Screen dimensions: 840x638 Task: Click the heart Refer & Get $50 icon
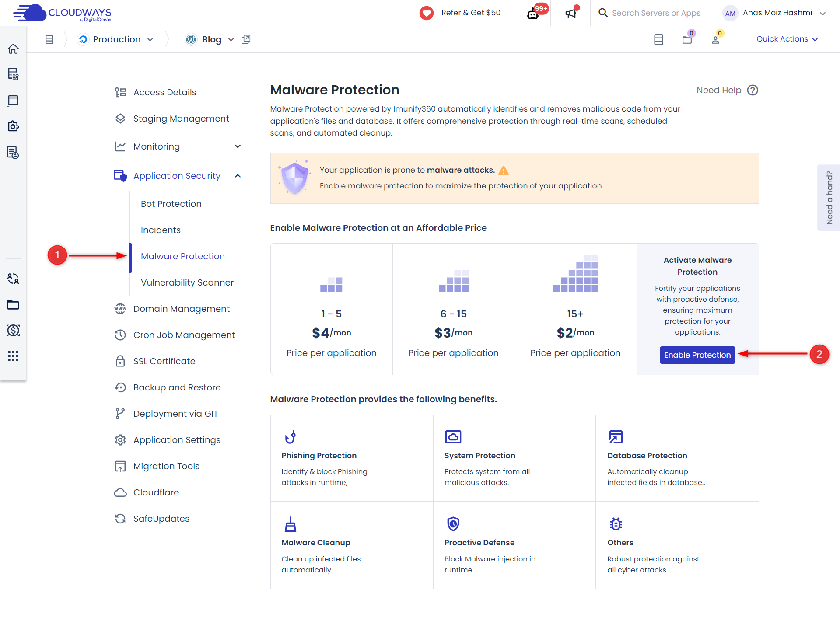click(427, 13)
